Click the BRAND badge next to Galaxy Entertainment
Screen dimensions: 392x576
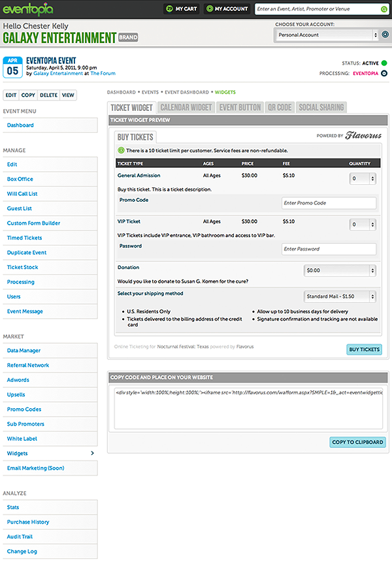[x=128, y=37]
